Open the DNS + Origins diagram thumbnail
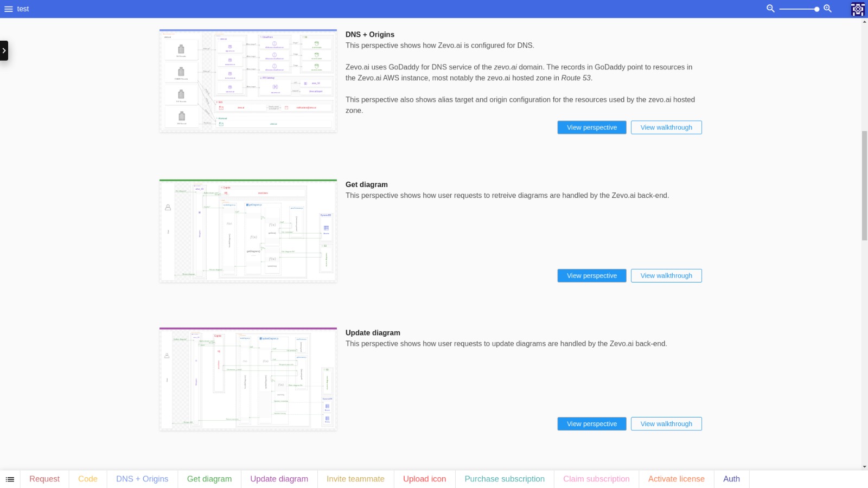Screen dimensions: 868x488 tap(248, 81)
